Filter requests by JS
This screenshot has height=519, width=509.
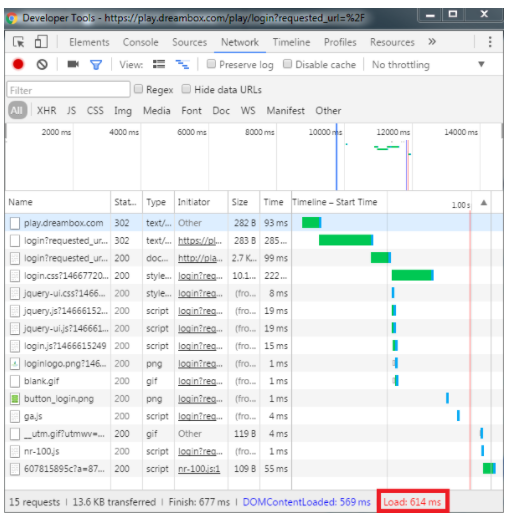pyautogui.click(x=71, y=110)
